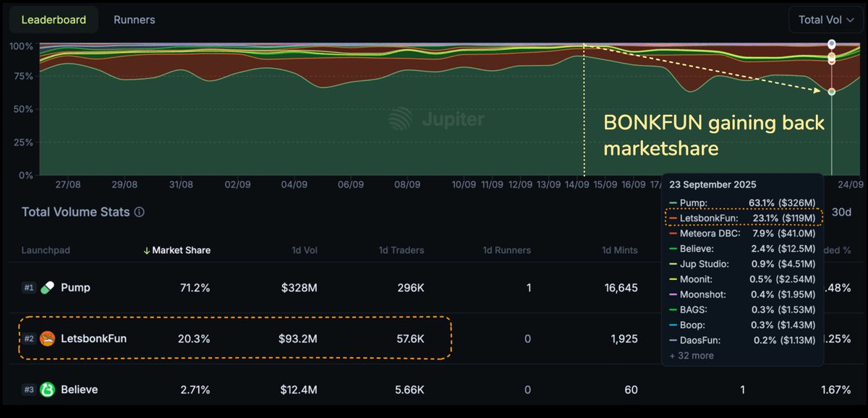Viewport: 868px width, 418px height.
Task: Open the Pump launchpad name link
Action: (75, 288)
